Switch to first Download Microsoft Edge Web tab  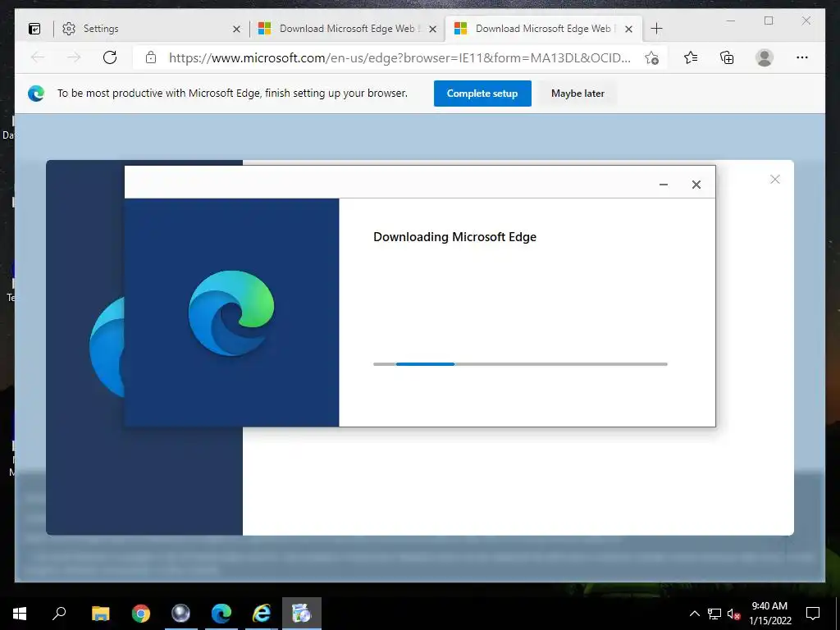[x=347, y=29]
